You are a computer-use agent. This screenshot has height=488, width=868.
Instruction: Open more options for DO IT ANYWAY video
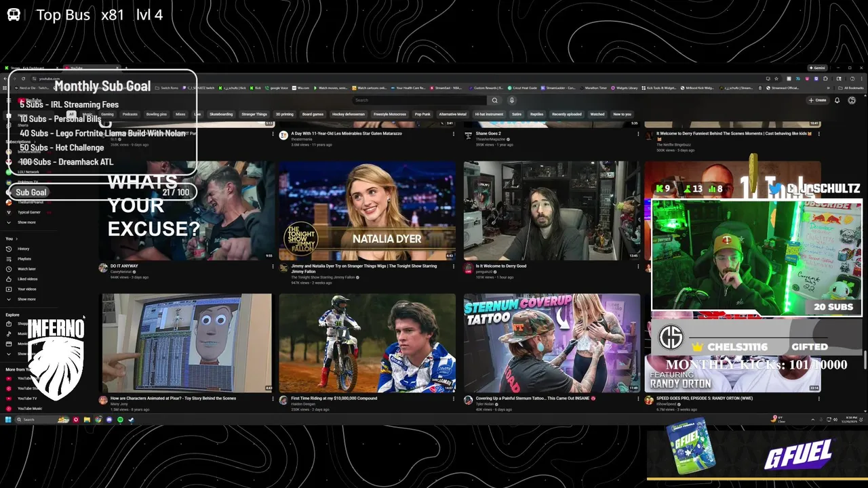pos(273,266)
